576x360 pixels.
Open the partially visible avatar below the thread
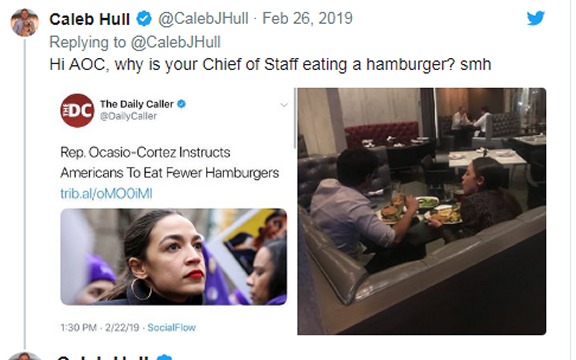[x=25, y=356]
